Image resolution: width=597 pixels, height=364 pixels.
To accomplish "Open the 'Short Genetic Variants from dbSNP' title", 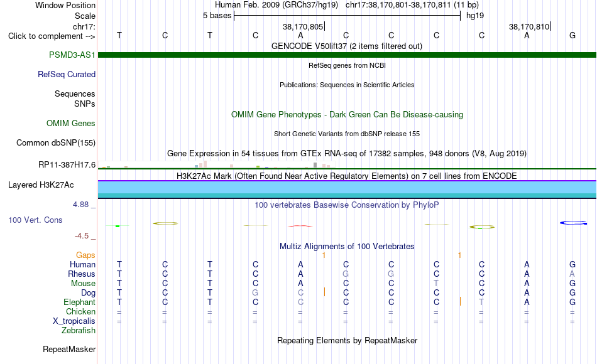I will point(347,134).
